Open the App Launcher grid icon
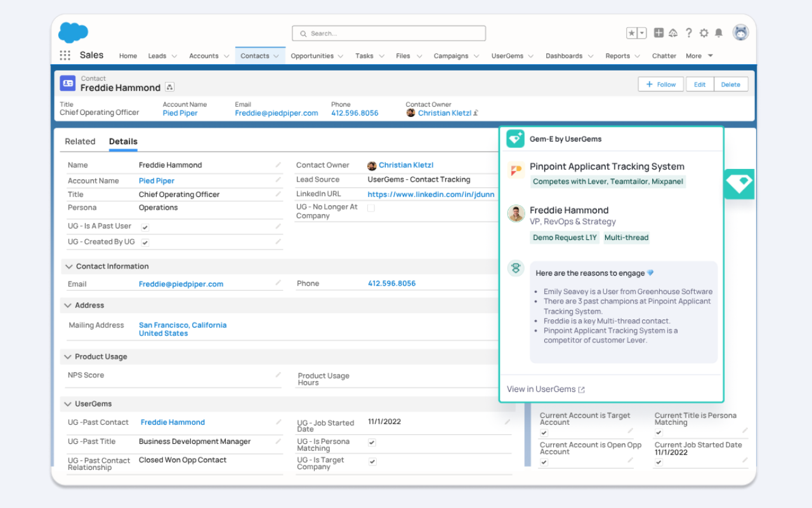 coord(65,55)
